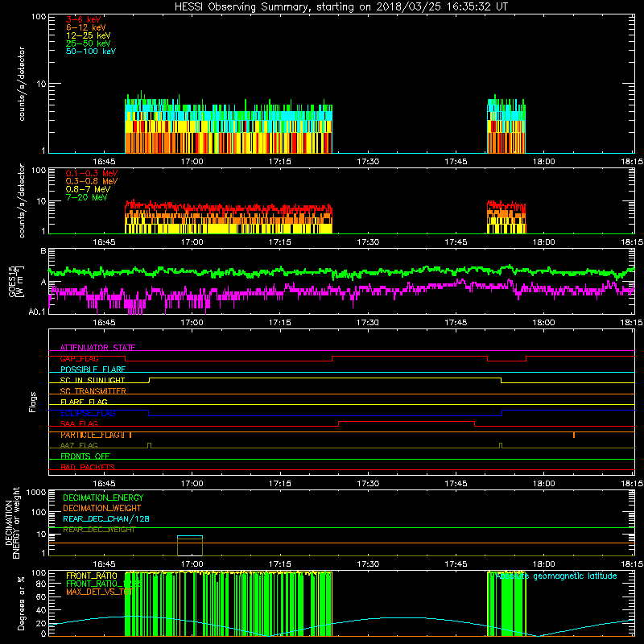Click the SC_IN_SUNLIGHT raised step line
Screen dimensions: 644x644
[x=325, y=378]
